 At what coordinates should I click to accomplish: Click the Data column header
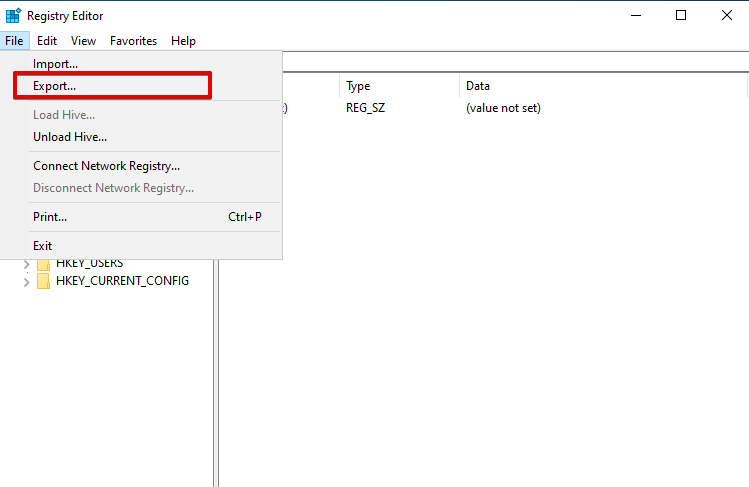click(x=604, y=86)
